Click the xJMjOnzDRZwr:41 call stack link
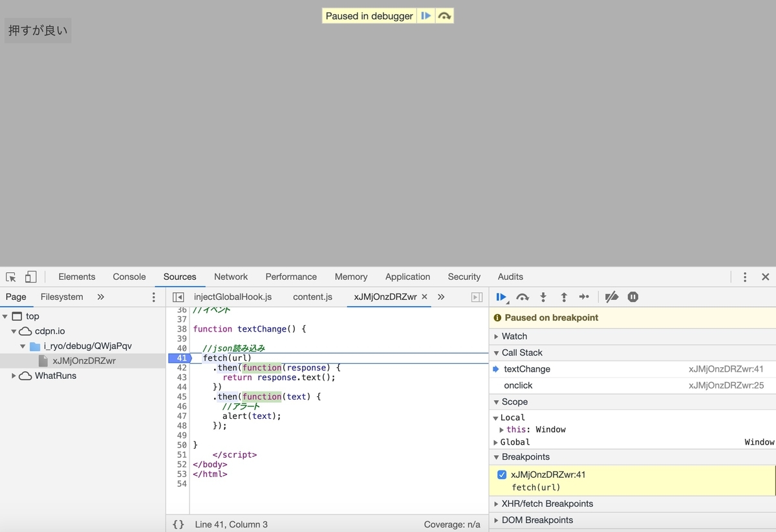776x532 pixels. (726, 369)
